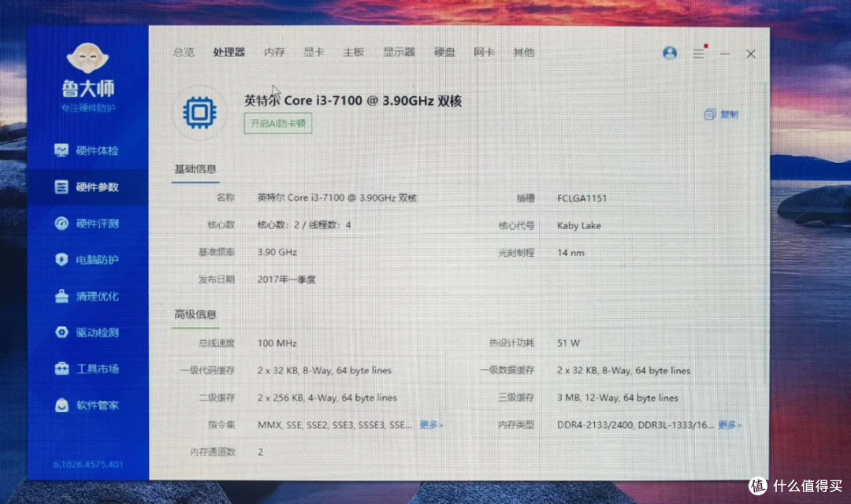The height and width of the screenshot is (504, 851).
Task: Click version number 6.1026.4575.401
Action: coord(88,465)
